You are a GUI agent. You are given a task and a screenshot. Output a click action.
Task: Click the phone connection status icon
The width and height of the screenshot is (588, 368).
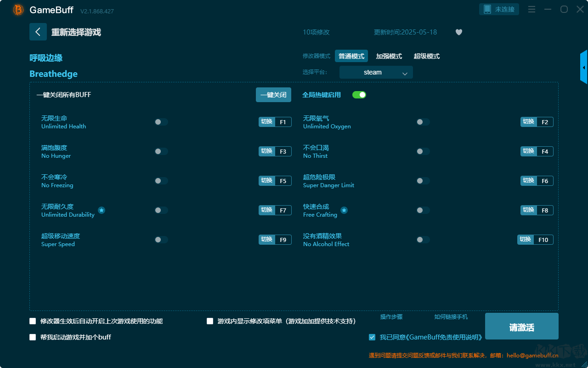point(487,9)
